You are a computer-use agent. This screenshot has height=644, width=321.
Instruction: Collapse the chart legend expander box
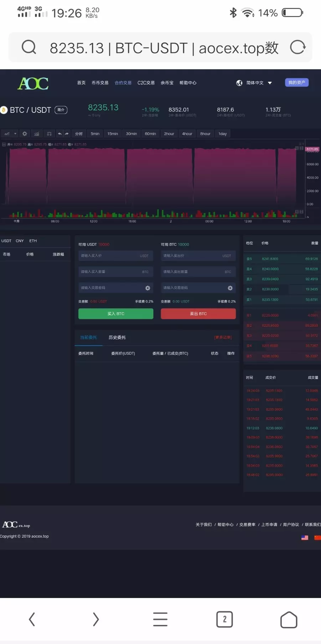click(4, 145)
